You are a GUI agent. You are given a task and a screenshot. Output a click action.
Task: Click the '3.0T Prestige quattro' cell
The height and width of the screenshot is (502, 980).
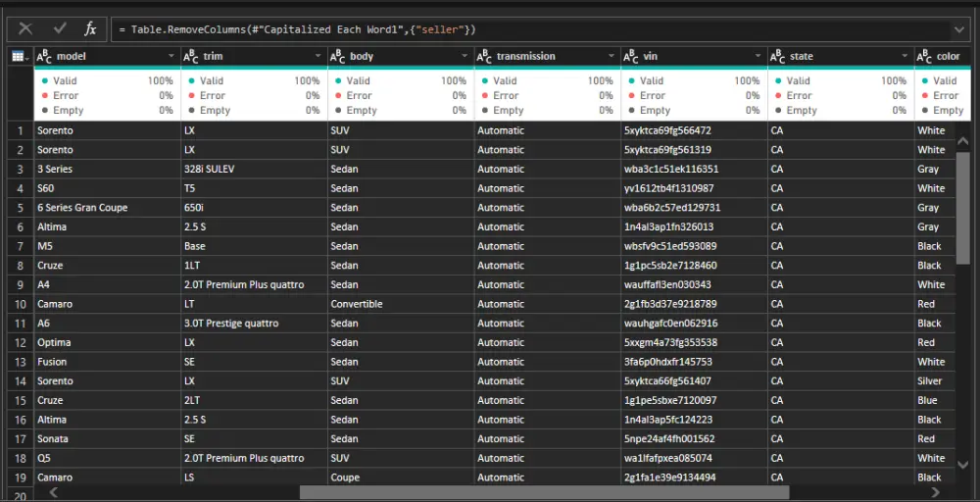coord(255,324)
